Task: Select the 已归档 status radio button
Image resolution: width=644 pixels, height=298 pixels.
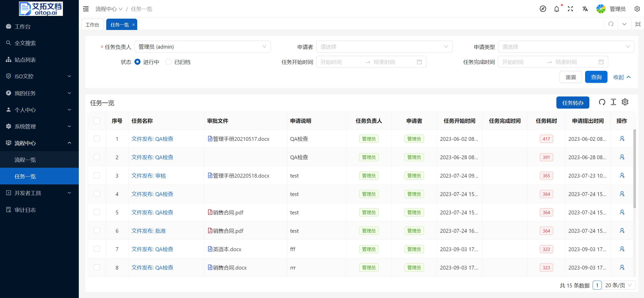Action: (168, 62)
